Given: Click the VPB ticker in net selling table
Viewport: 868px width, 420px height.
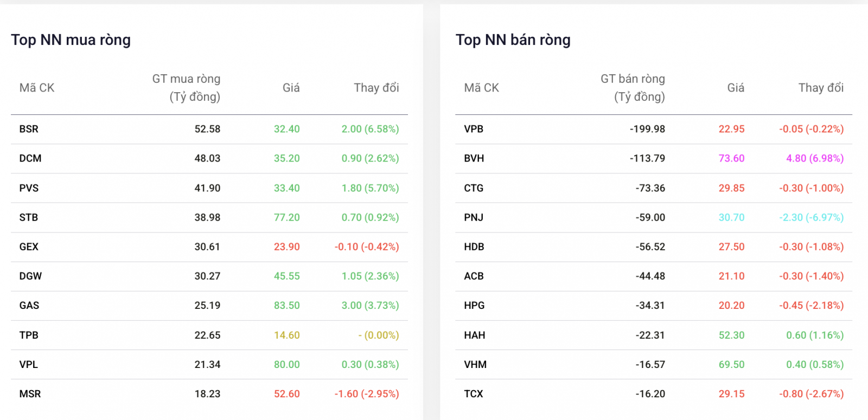Looking at the screenshot, I should pyautogui.click(x=474, y=129).
